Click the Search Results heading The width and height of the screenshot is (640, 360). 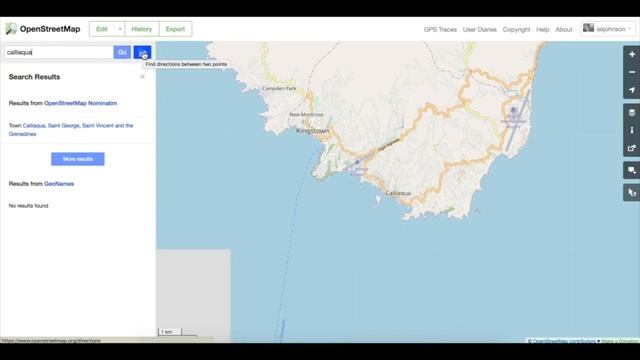pos(34,77)
